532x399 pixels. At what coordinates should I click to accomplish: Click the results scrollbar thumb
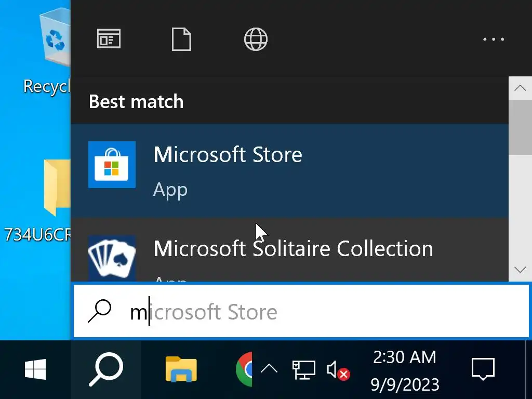(520, 127)
